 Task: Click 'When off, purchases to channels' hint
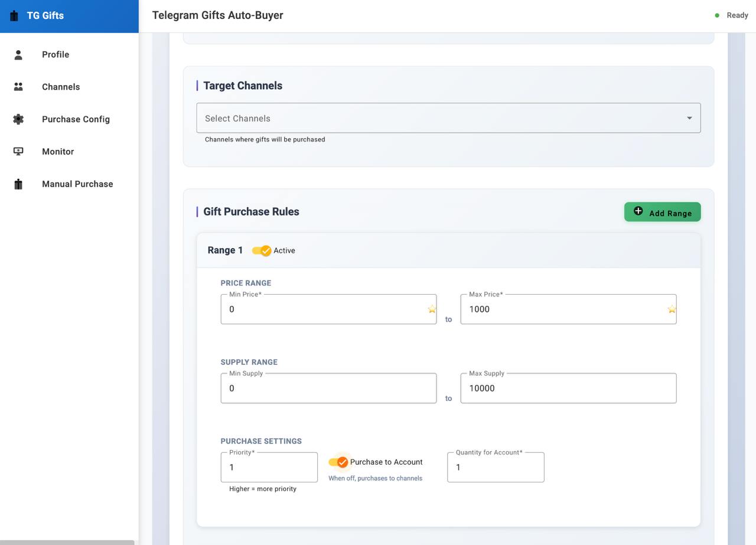(376, 478)
